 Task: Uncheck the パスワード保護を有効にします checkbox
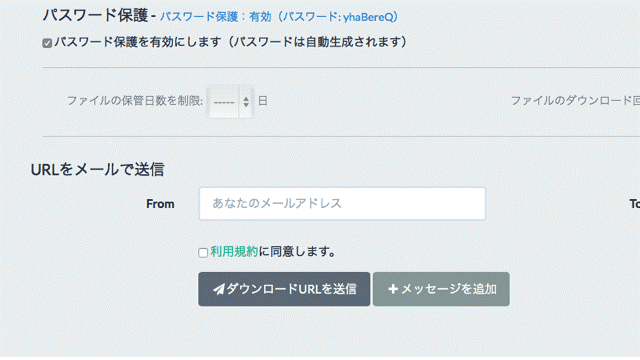pos(47,43)
